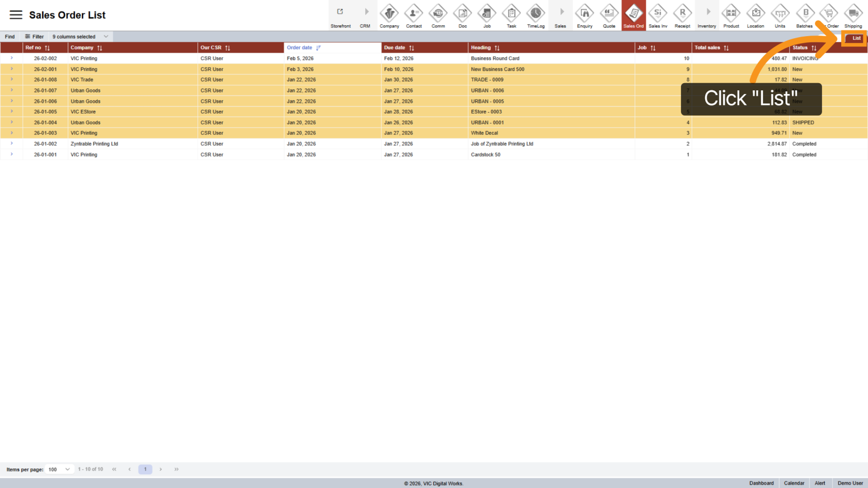
Task: Open the items per page dropdown
Action: pos(59,469)
